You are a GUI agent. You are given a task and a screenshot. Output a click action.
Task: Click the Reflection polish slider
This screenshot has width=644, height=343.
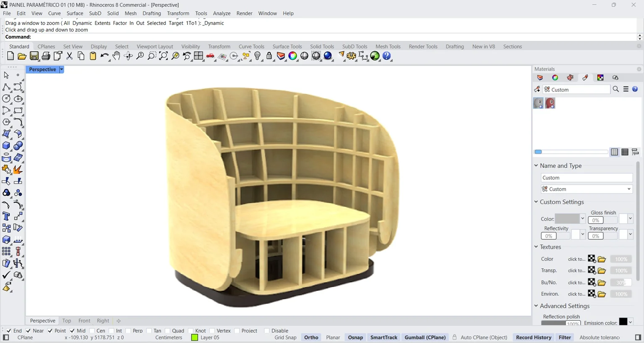coord(561,324)
